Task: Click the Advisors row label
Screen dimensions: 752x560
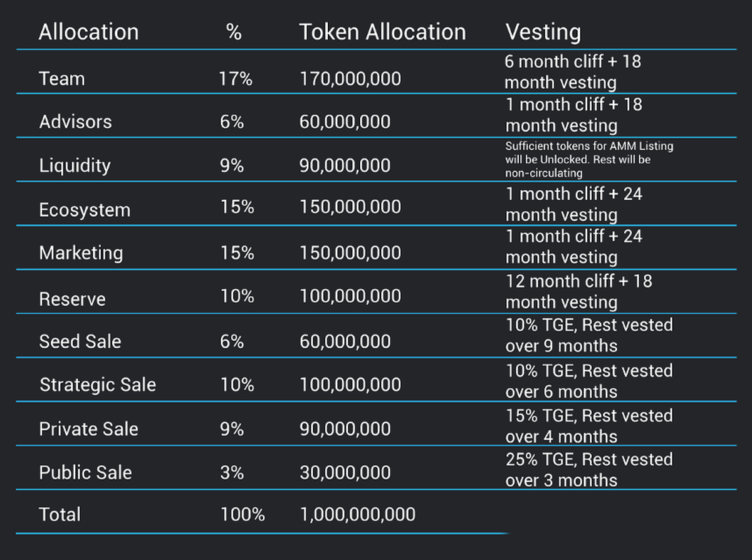Action: tap(75, 122)
